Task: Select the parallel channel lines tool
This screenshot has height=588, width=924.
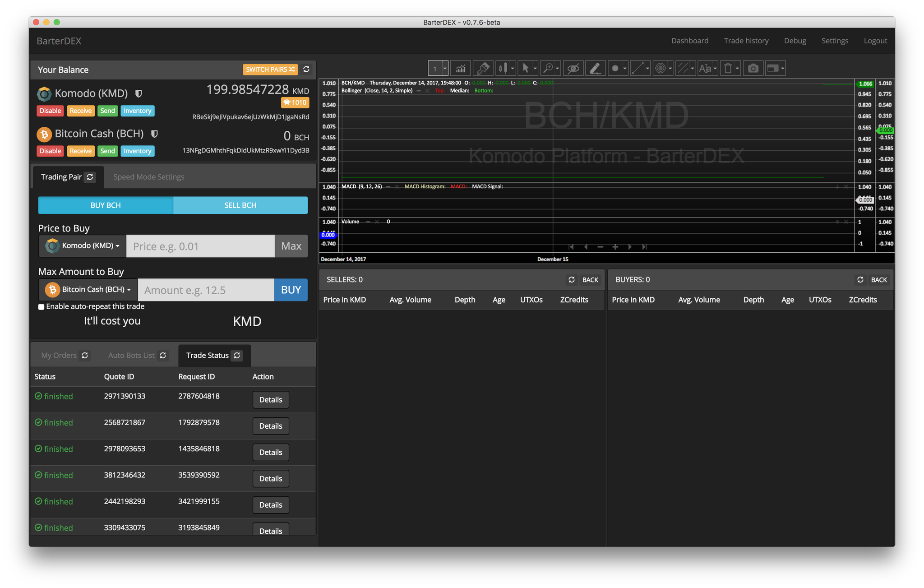Action: [x=683, y=69]
